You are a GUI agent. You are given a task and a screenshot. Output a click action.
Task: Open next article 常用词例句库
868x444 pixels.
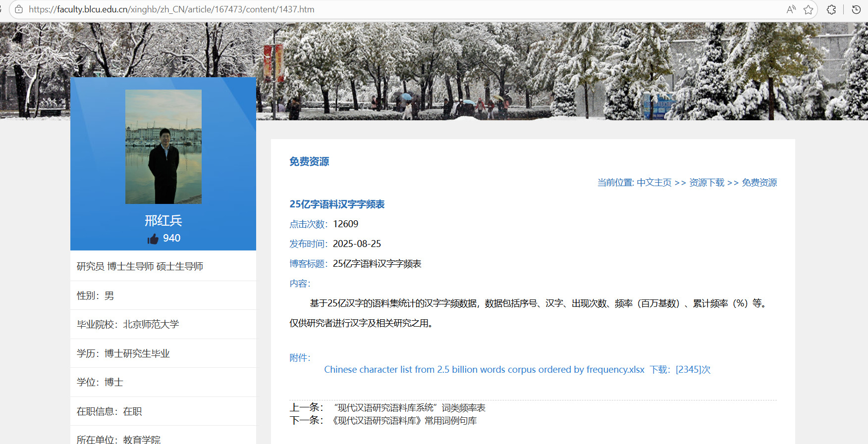click(x=405, y=421)
